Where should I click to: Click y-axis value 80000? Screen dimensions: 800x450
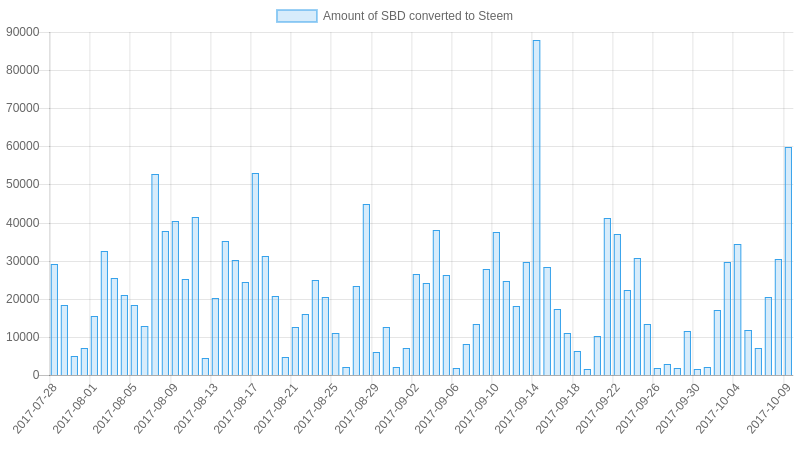pos(22,70)
